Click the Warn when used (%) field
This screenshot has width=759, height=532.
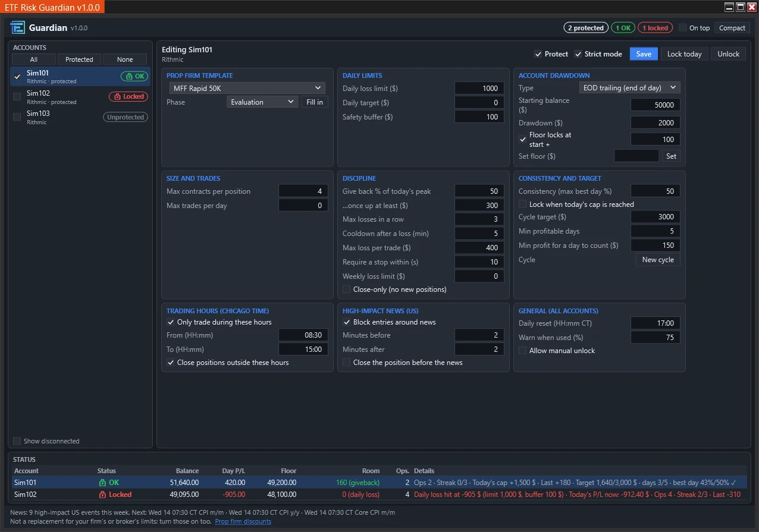pos(655,338)
